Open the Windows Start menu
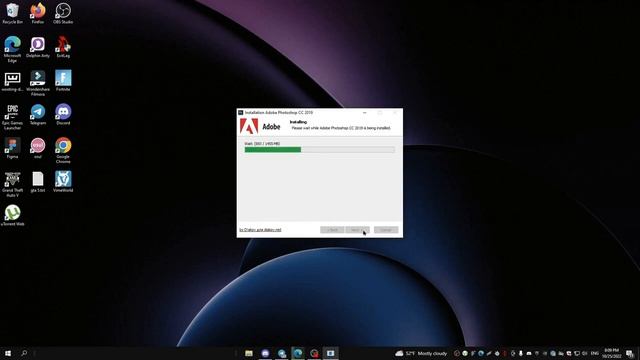The image size is (640, 360). [8, 353]
